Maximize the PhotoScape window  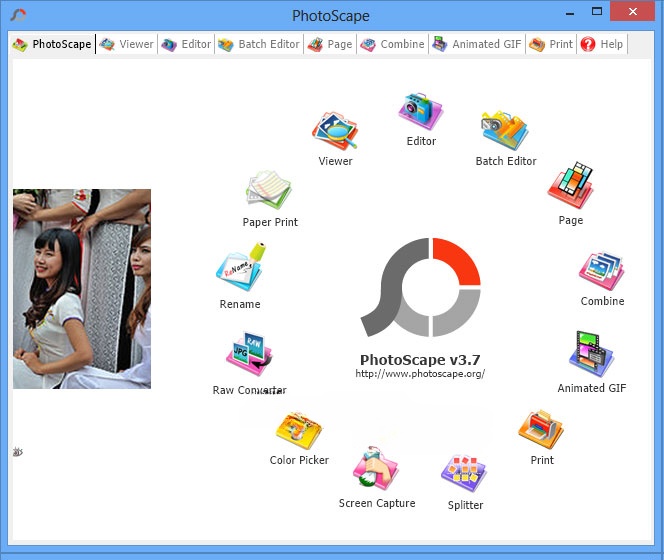pos(597,12)
